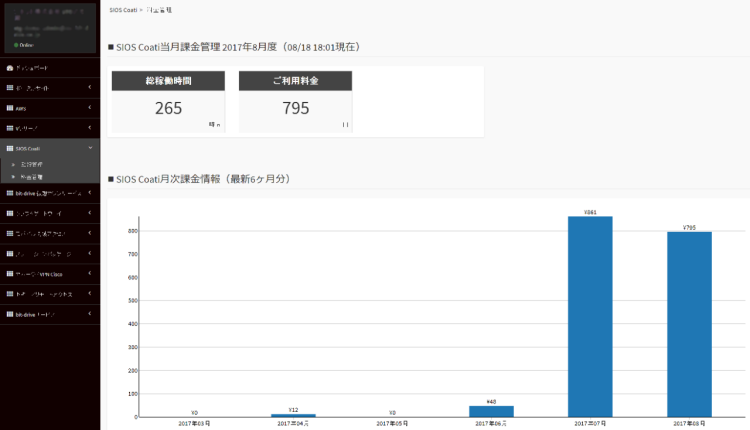Click the 2017年07月 axis label

coord(590,424)
